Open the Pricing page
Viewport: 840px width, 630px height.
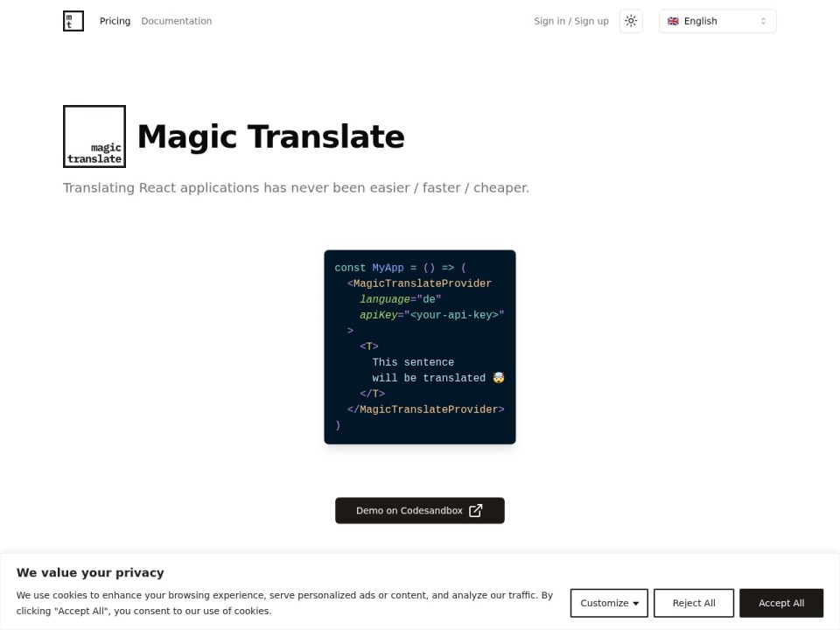(x=115, y=21)
